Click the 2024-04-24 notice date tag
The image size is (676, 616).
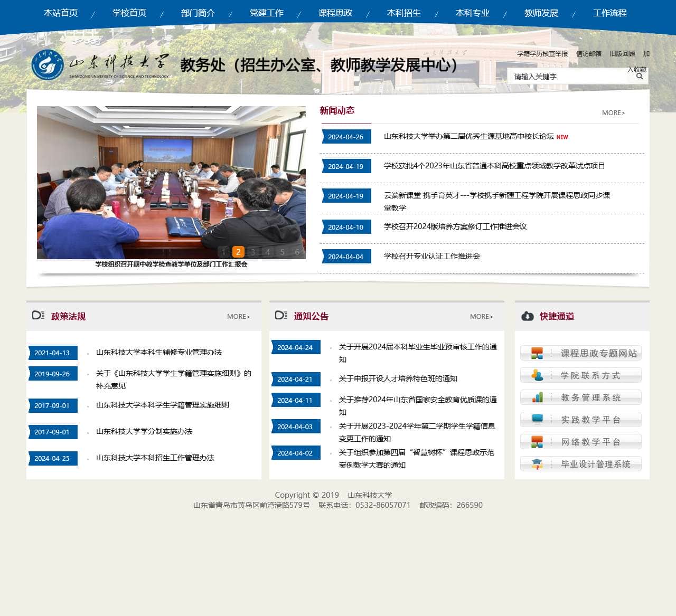point(295,347)
